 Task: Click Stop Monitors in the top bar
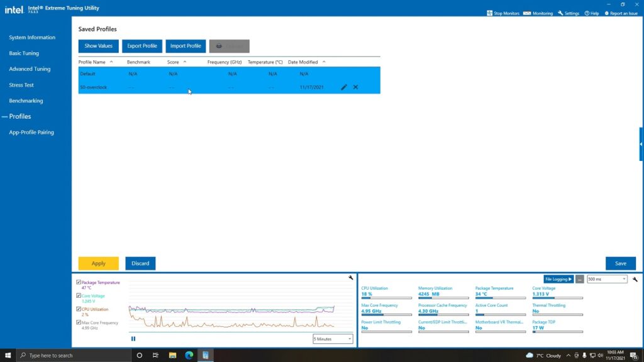tap(503, 13)
